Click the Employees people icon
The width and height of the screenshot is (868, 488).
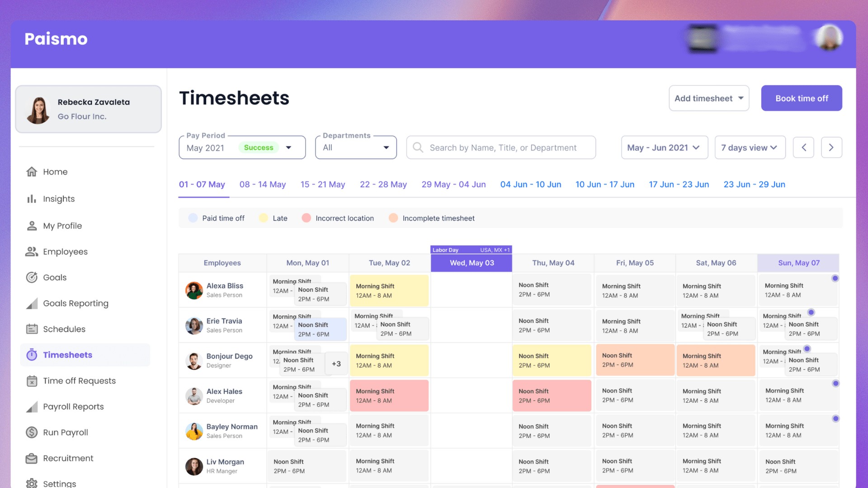[x=32, y=252]
